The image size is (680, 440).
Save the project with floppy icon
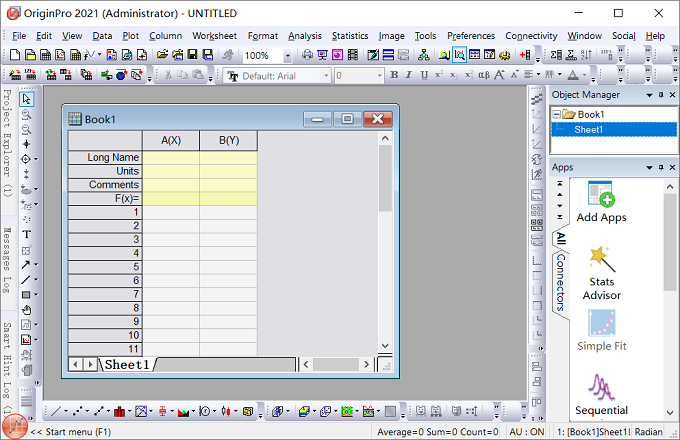[x=192, y=55]
